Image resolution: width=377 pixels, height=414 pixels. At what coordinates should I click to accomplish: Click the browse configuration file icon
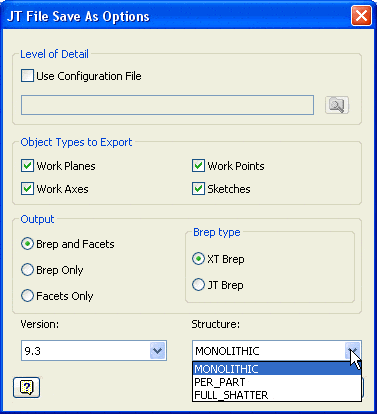[337, 105]
